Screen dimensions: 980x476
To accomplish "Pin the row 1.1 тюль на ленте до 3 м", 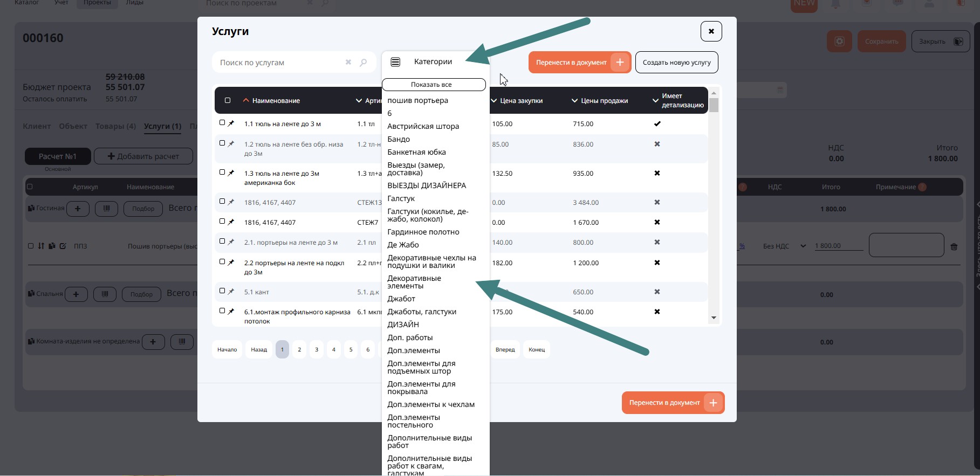I will coord(231,123).
